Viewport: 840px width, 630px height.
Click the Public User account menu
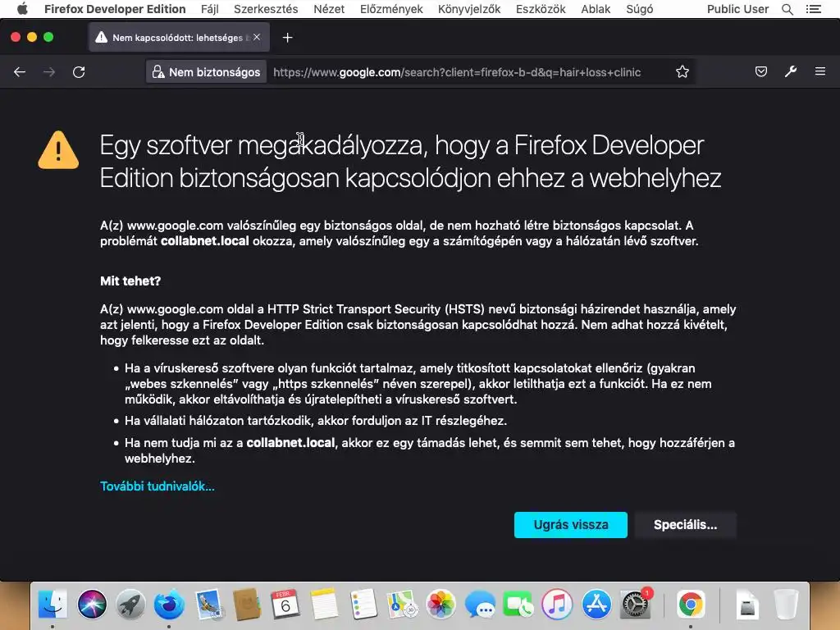737,9
